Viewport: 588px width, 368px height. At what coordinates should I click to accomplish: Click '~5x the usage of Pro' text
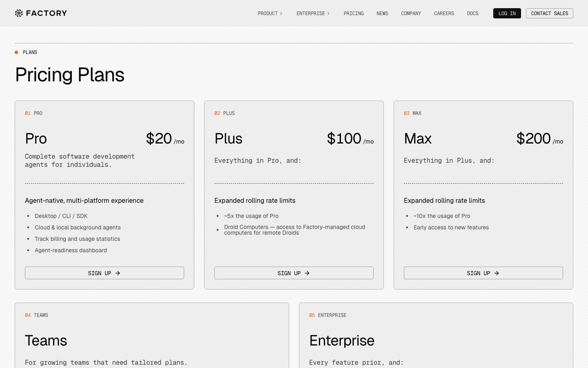click(x=251, y=216)
